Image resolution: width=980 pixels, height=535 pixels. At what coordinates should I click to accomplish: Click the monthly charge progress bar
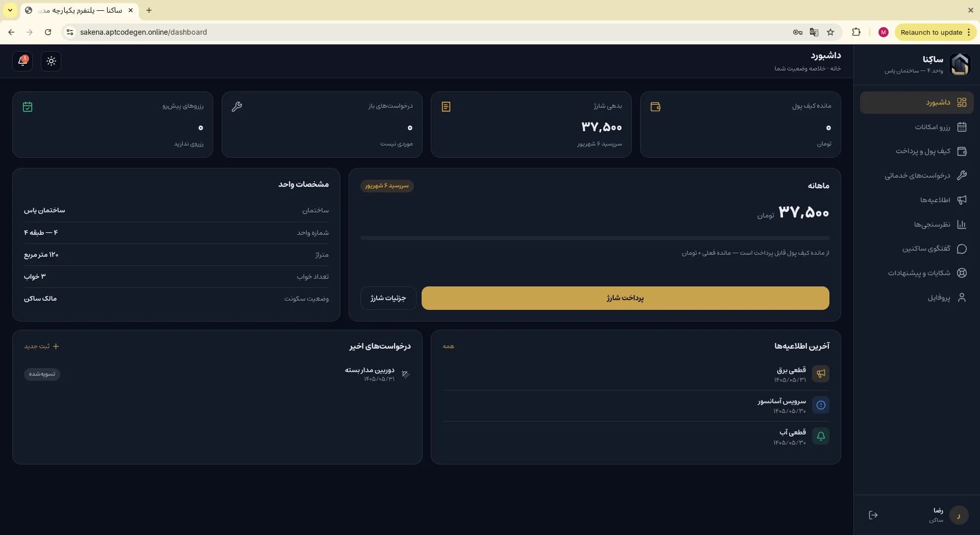pyautogui.click(x=595, y=238)
